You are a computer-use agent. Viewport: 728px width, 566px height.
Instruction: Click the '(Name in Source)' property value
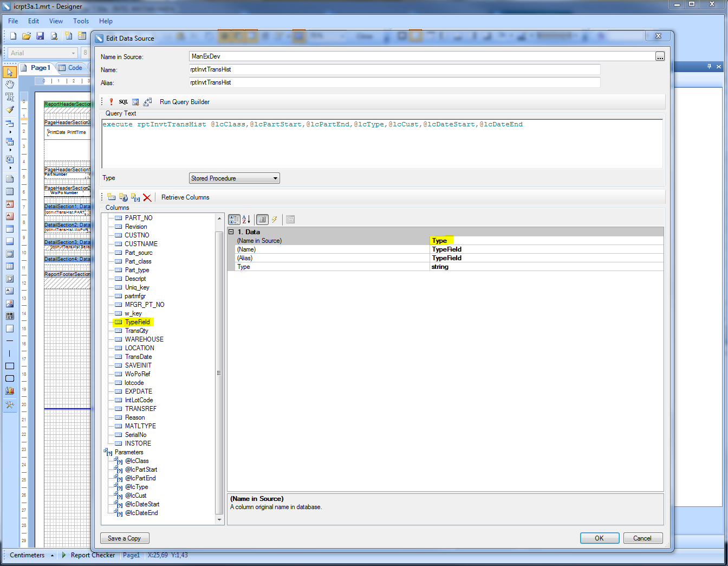coord(547,241)
